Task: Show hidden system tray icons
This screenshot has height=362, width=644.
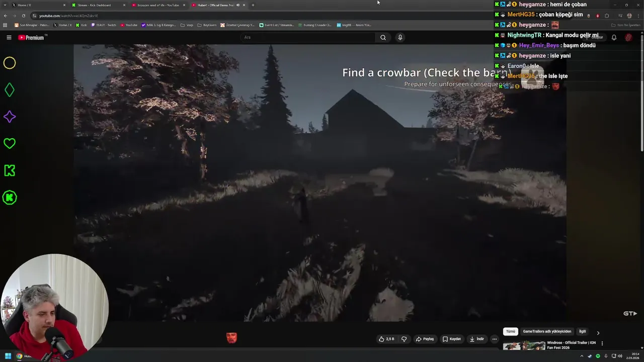Action: pyautogui.click(x=582, y=356)
